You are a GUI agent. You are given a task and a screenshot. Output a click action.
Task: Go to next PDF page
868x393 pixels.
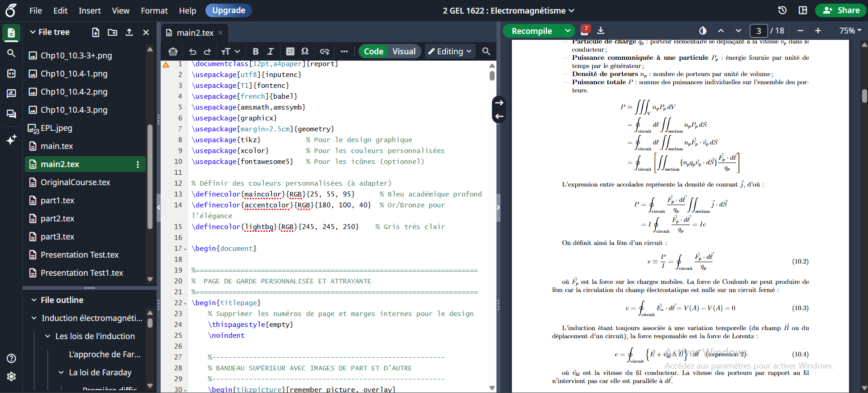[x=739, y=30]
